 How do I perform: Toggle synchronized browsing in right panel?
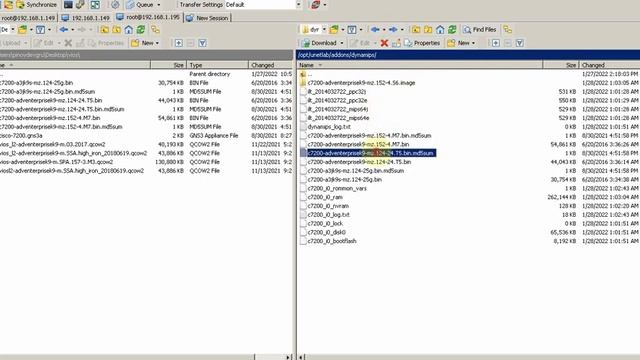[x=507, y=29]
